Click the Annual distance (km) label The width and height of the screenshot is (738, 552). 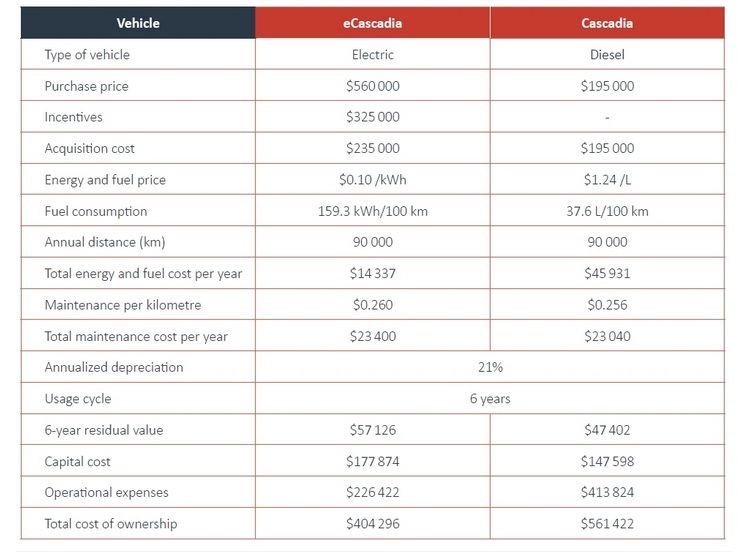[104, 242]
